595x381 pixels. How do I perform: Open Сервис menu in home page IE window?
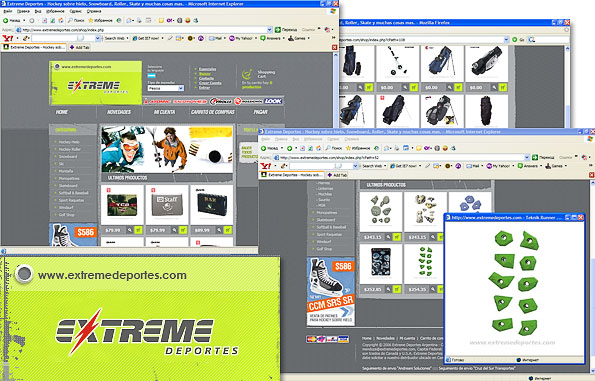click(76, 11)
